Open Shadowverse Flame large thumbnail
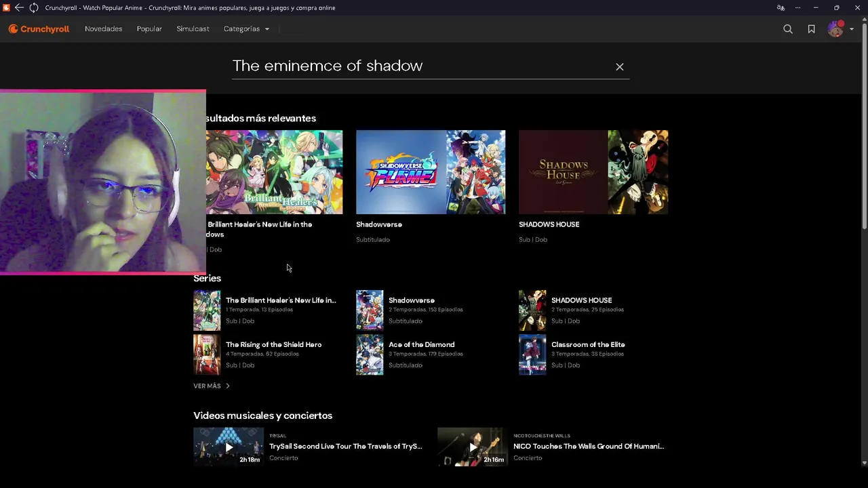This screenshot has height=488, width=868. click(x=431, y=172)
